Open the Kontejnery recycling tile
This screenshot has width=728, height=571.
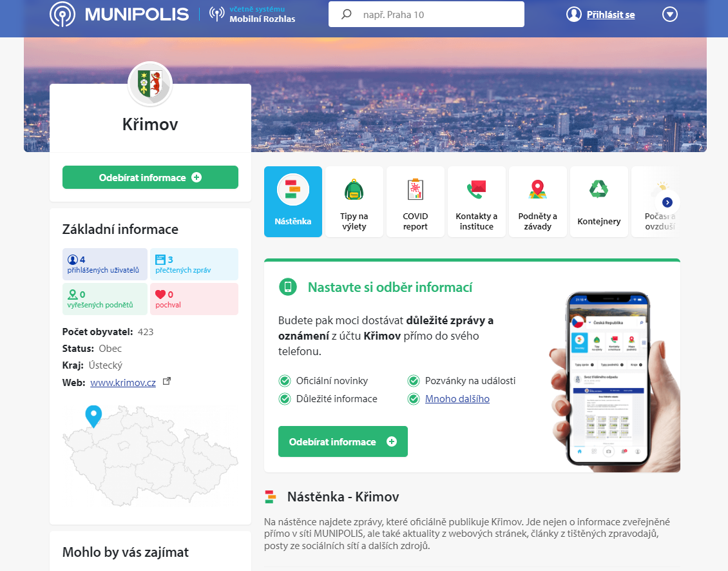click(599, 202)
